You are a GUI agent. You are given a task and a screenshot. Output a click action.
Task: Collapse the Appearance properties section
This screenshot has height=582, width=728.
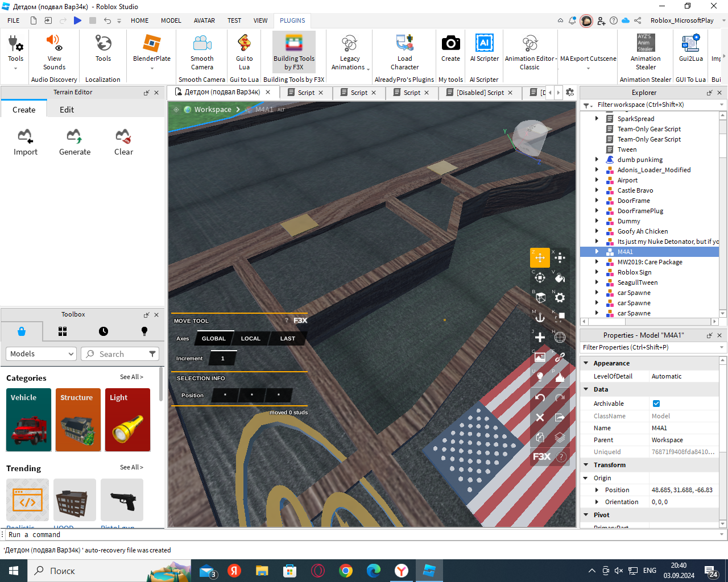click(x=586, y=363)
